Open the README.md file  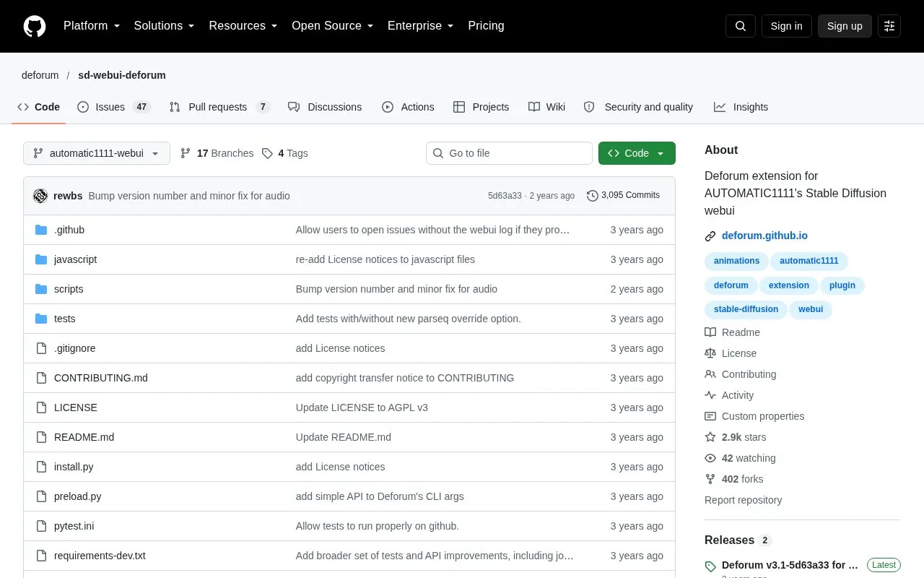[84, 437]
